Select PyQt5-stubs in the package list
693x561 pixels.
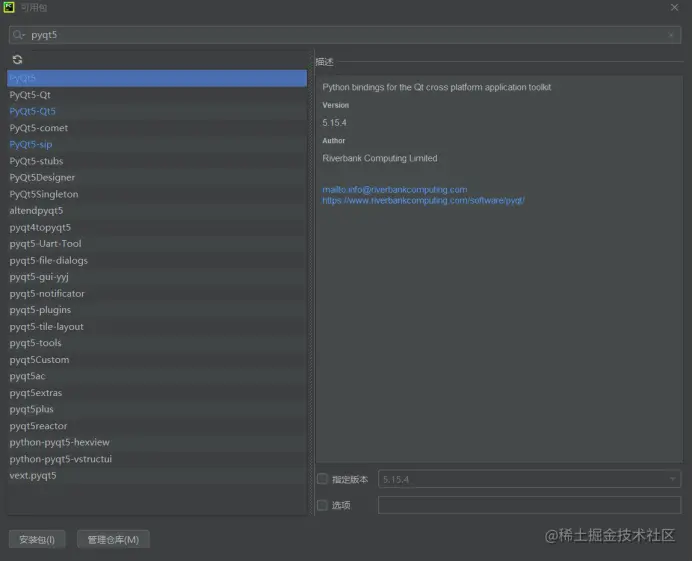coord(157,161)
